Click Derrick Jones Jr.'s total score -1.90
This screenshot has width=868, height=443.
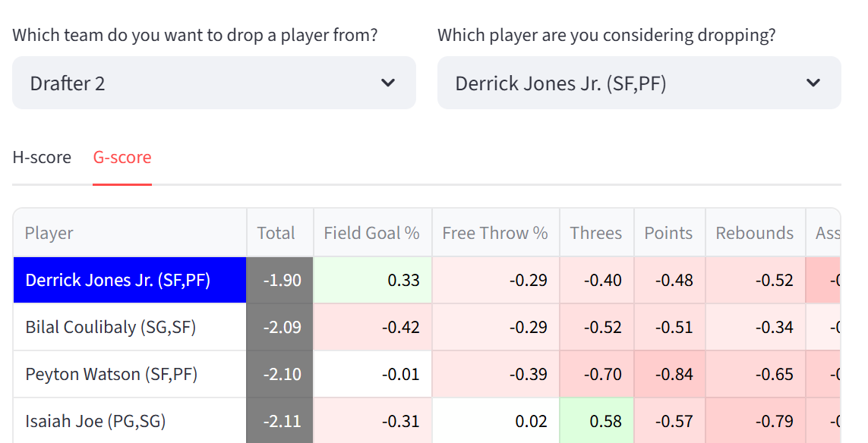pyautogui.click(x=280, y=280)
